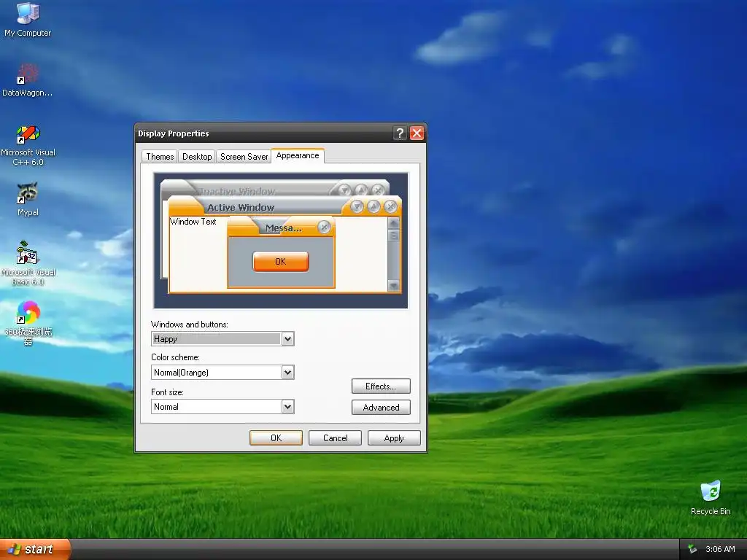
Task: Open the Advanced appearance settings
Action: 381,407
